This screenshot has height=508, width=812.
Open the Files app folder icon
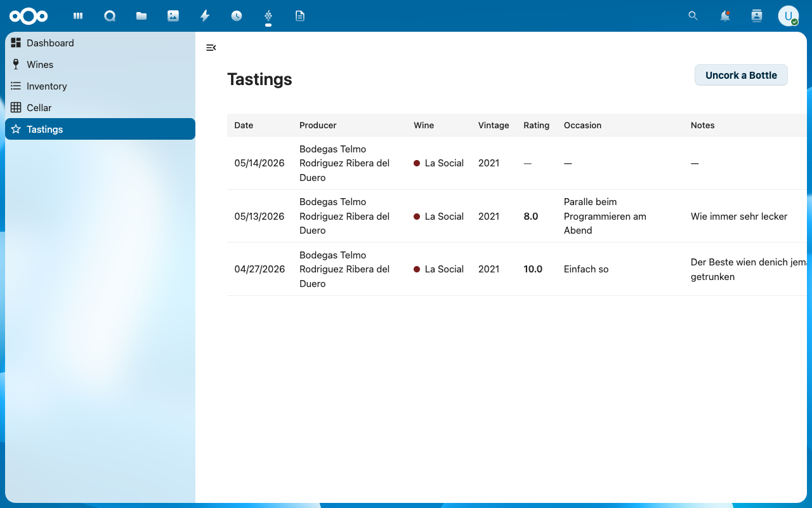141,16
